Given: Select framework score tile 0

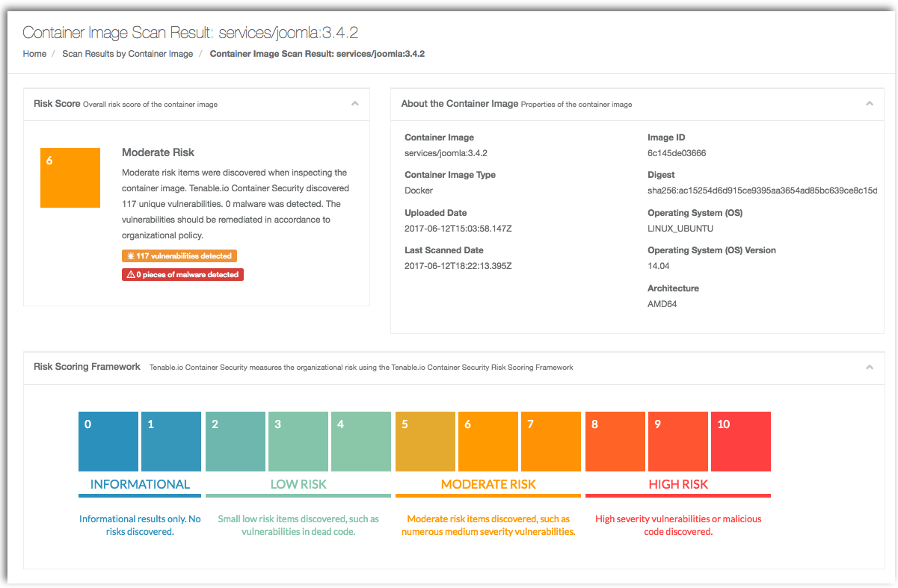Looking at the screenshot, I should pyautogui.click(x=108, y=442).
